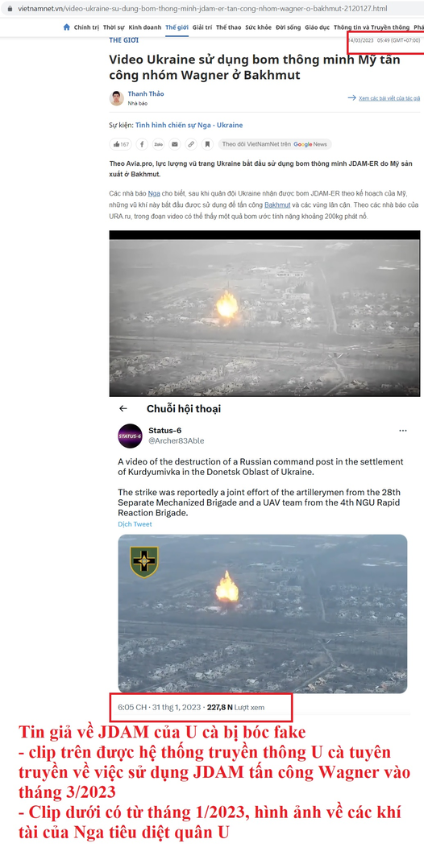Screen dimensions: 424x868
Task: Share article via Facebook icon
Action: click(x=142, y=144)
